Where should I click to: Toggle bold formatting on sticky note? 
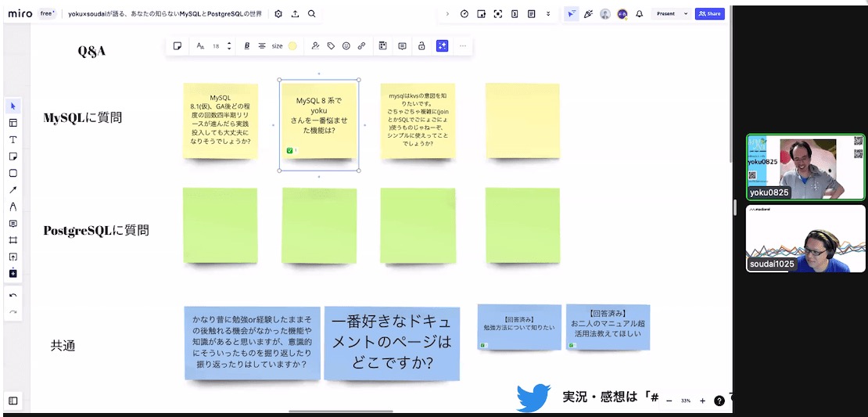point(247,46)
